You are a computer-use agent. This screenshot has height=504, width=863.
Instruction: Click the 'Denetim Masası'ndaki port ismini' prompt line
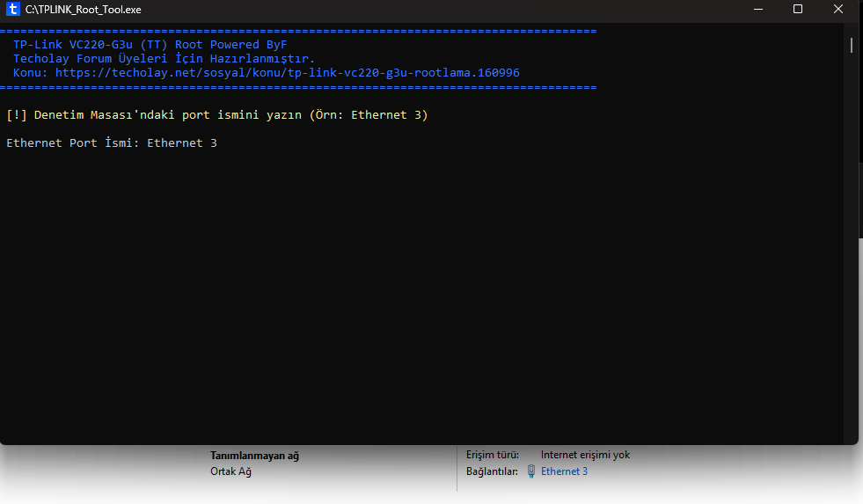click(x=217, y=115)
